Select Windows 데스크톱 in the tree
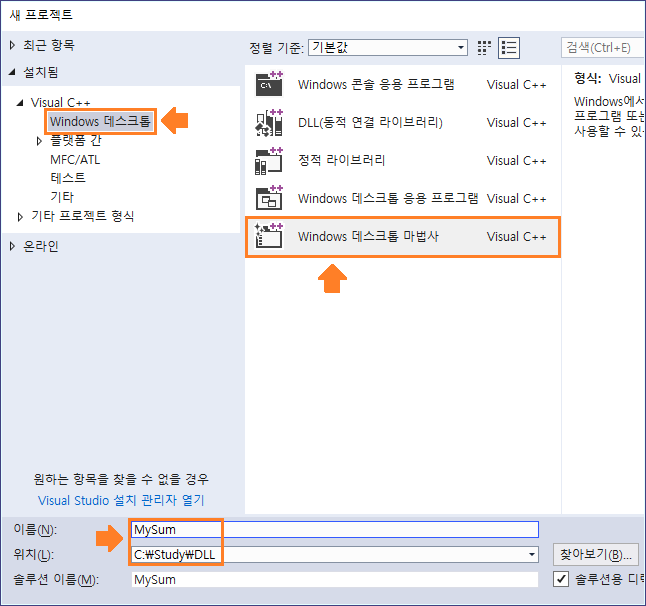646x606 pixels. click(101, 122)
